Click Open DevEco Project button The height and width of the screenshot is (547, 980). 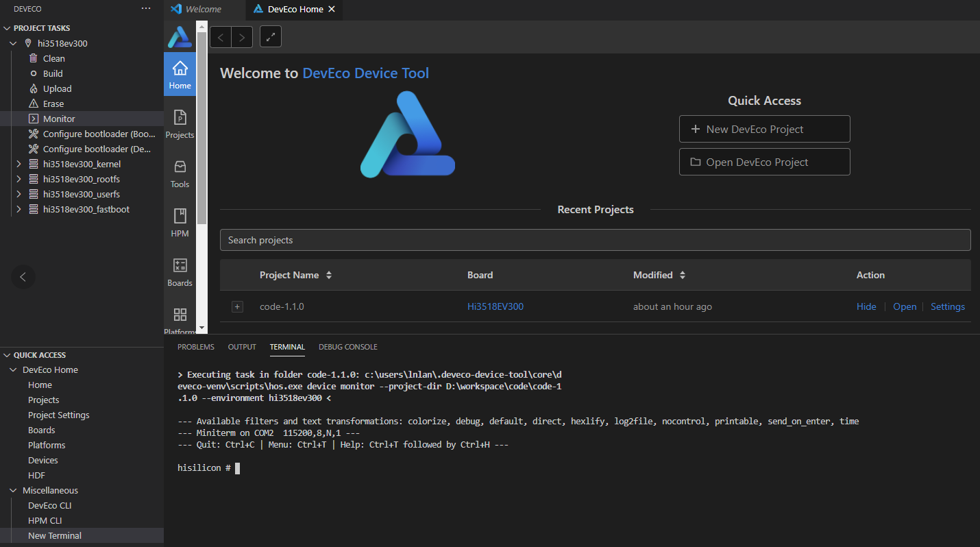point(764,162)
